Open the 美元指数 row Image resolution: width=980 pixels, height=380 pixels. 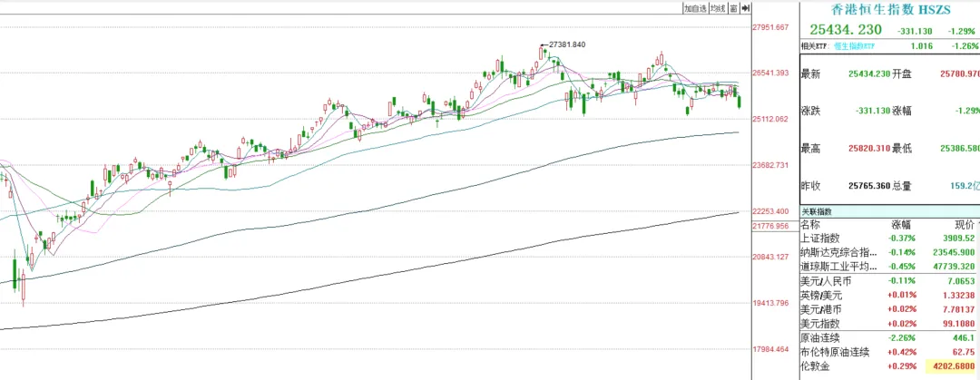[820, 323]
